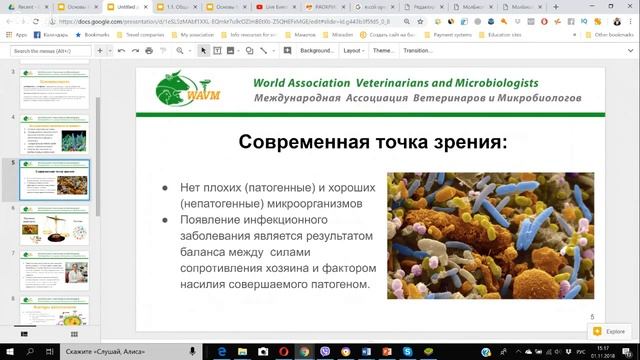The height and width of the screenshot is (360, 640).
Task: Select slide 3 thumbnail
Action: pos(54,89)
